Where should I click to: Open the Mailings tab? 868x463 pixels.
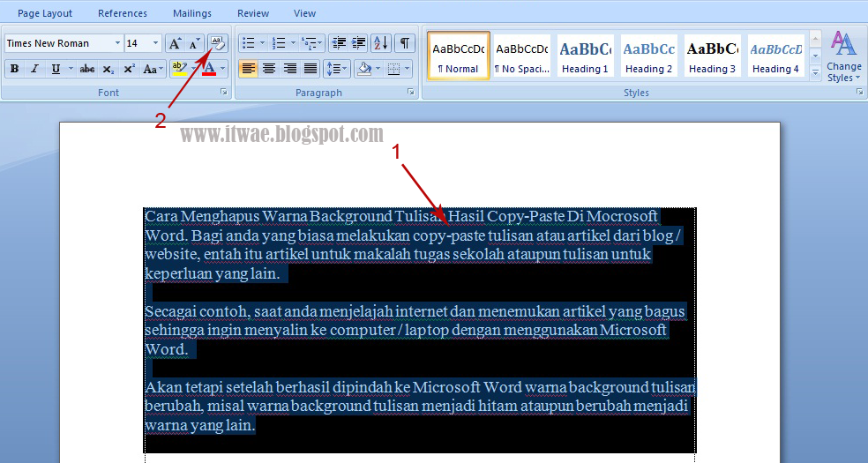[192, 13]
